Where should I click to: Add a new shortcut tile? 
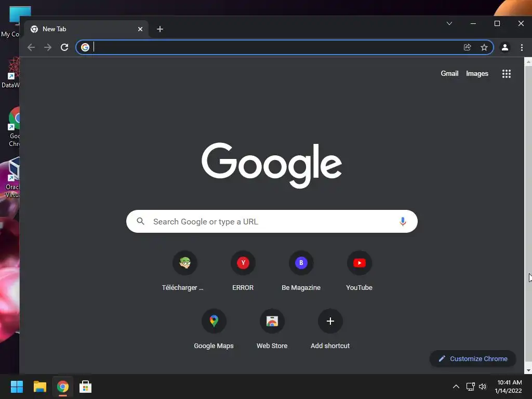coord(330,329)
